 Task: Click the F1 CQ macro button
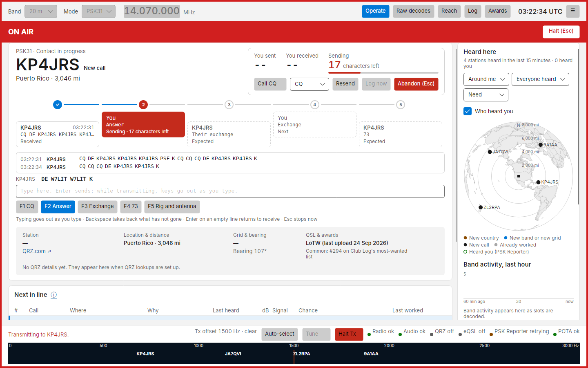[x=27, y=206]
